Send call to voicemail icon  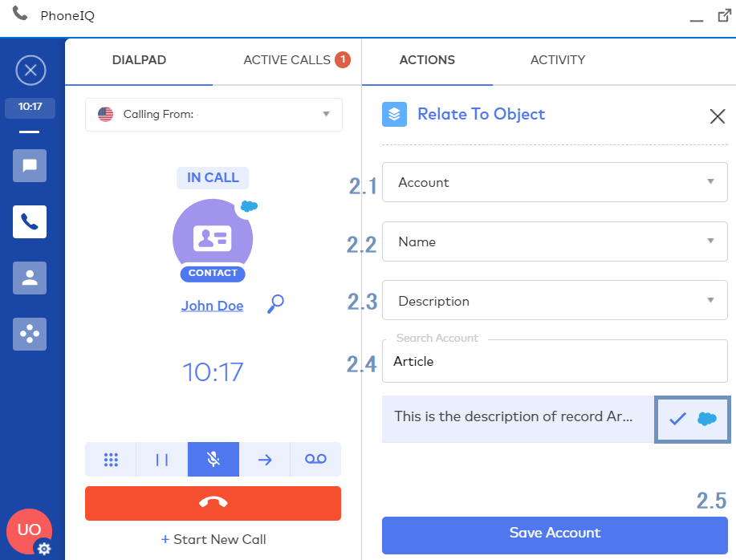tap(315, 460)
